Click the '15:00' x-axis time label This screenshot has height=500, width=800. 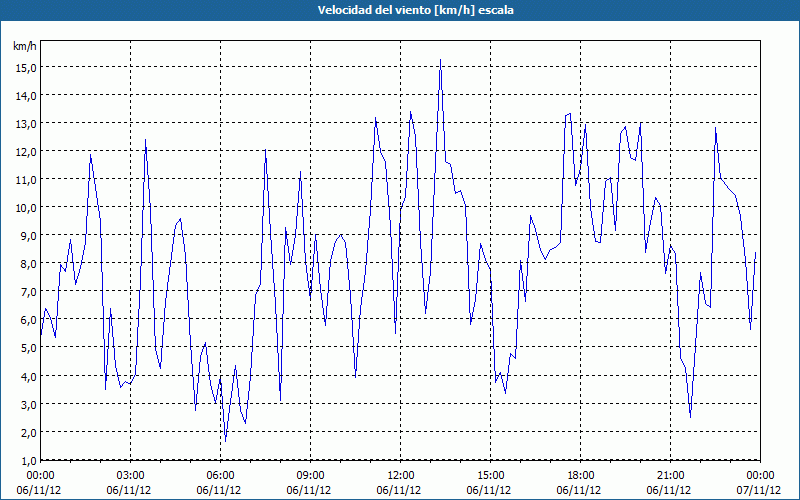(490, 476)
